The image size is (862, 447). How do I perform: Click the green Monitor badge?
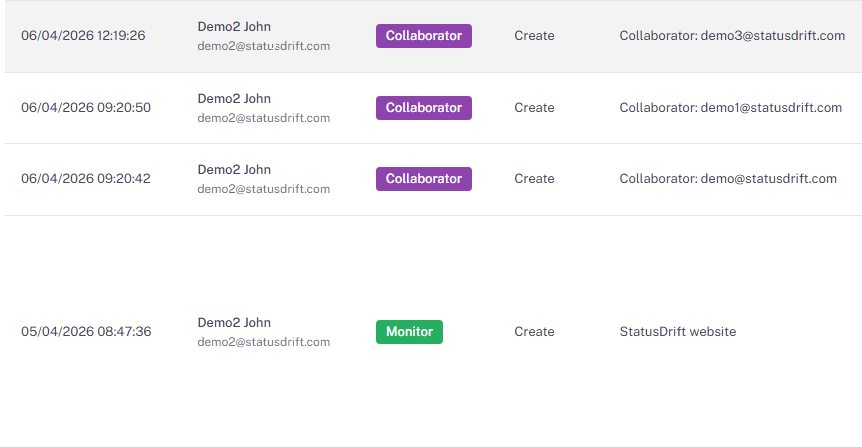click(409, 332)
